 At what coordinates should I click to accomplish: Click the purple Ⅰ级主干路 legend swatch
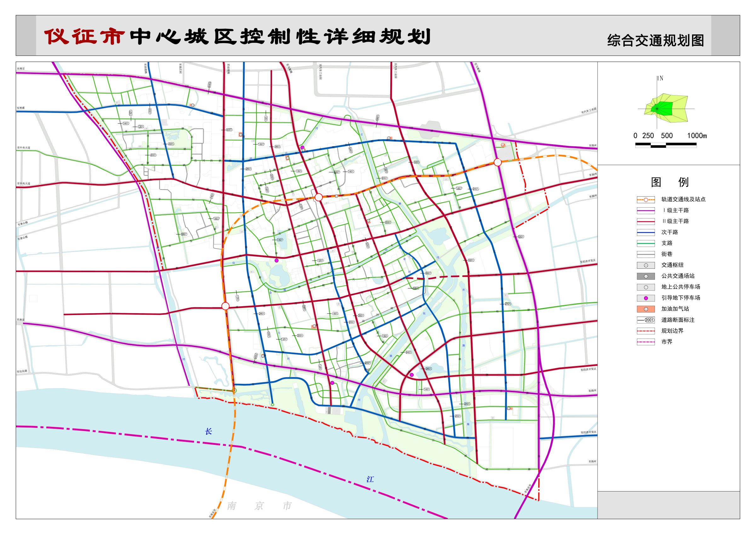646,210
